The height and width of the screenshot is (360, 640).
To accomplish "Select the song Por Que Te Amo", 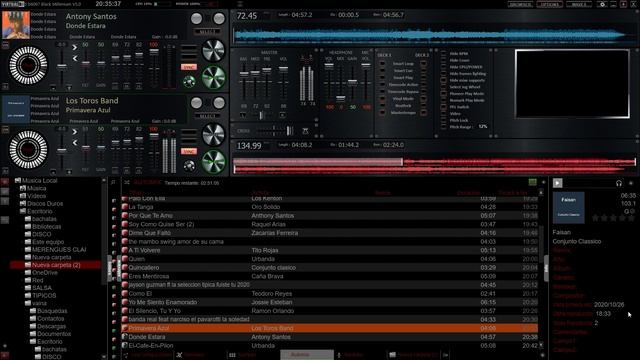I will tap(330, 216).
